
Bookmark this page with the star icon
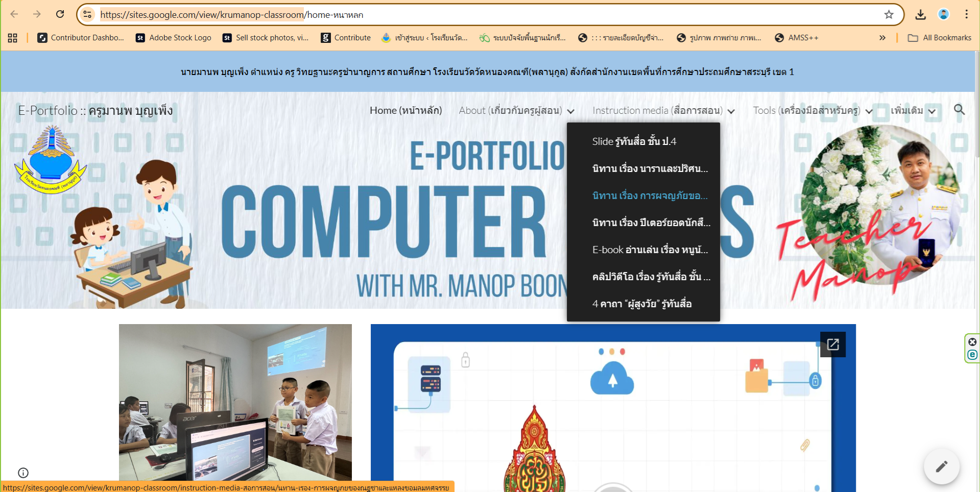(x=889, y=15)
